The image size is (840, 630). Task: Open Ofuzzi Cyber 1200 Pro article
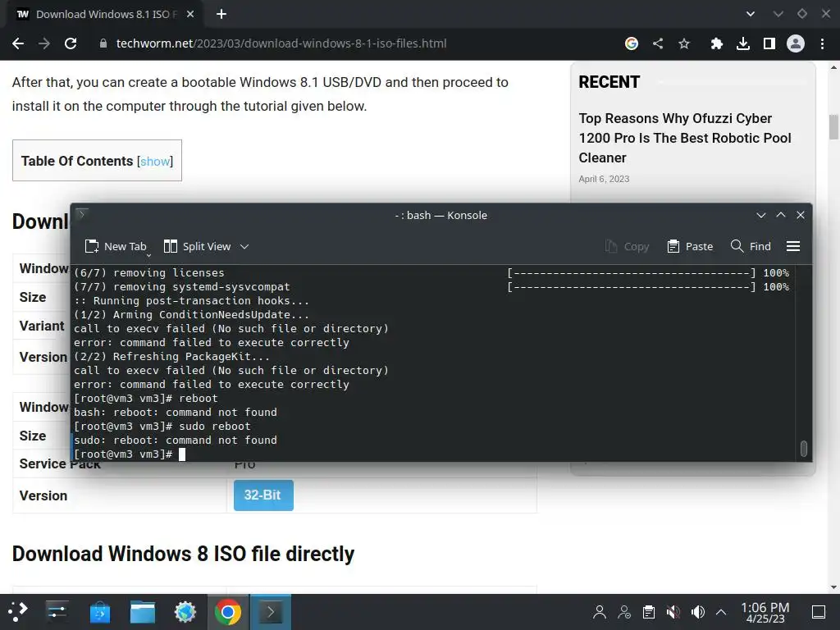[x=685, y=138]
